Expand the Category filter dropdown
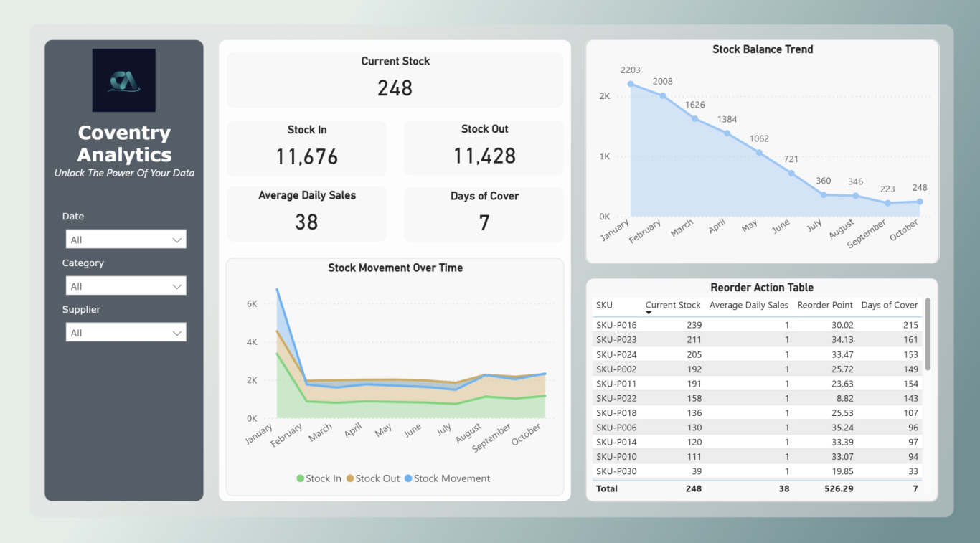980x543 pixels. pos(126,286)
